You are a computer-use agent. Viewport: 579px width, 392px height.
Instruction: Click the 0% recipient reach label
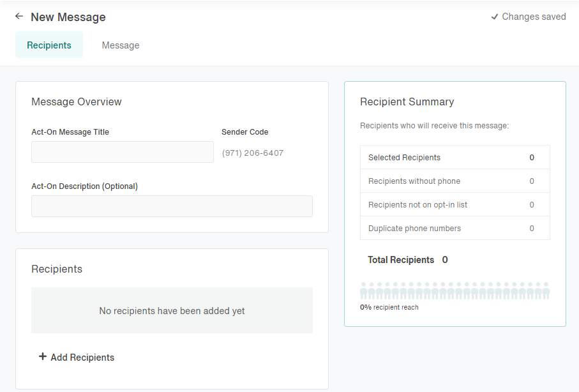[x=389, y=307]
